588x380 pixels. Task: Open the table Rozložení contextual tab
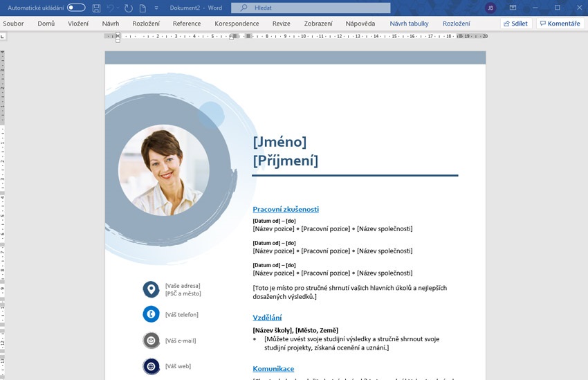457,24
